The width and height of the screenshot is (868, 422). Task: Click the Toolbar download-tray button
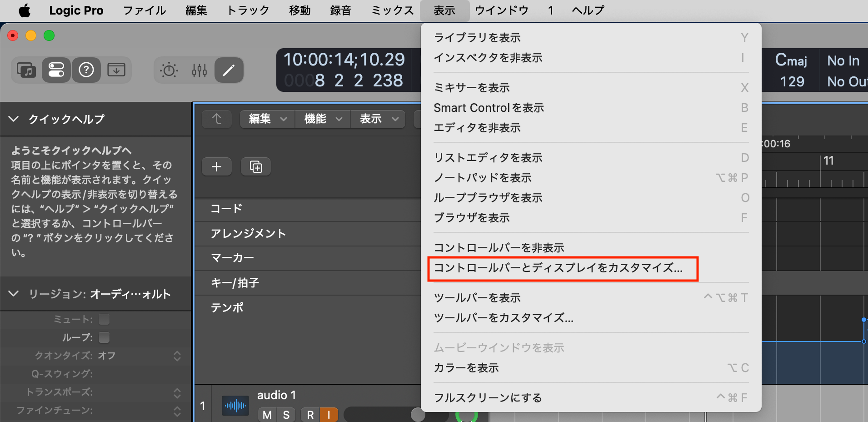[x=116, y=70]
